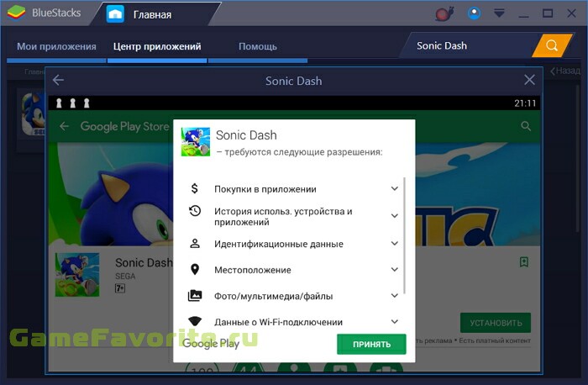The image size is (588, 385).
Task: Click the Google Play Store back arrow
Action: tap(64, 126)
